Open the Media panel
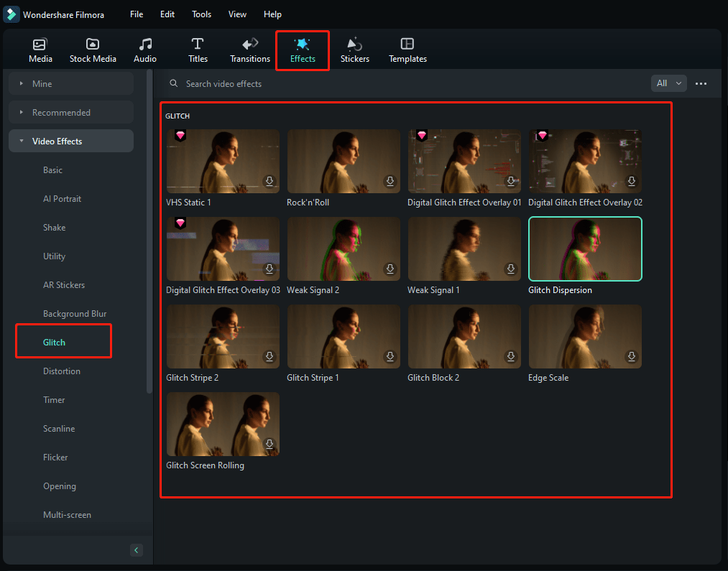This screenshot has width=728, height=571. pyautogui.click(x=40, y=49)
